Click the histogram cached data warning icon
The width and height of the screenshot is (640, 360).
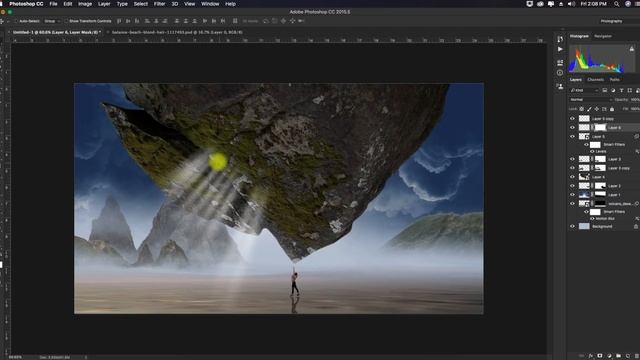click(x=631, y=49)
